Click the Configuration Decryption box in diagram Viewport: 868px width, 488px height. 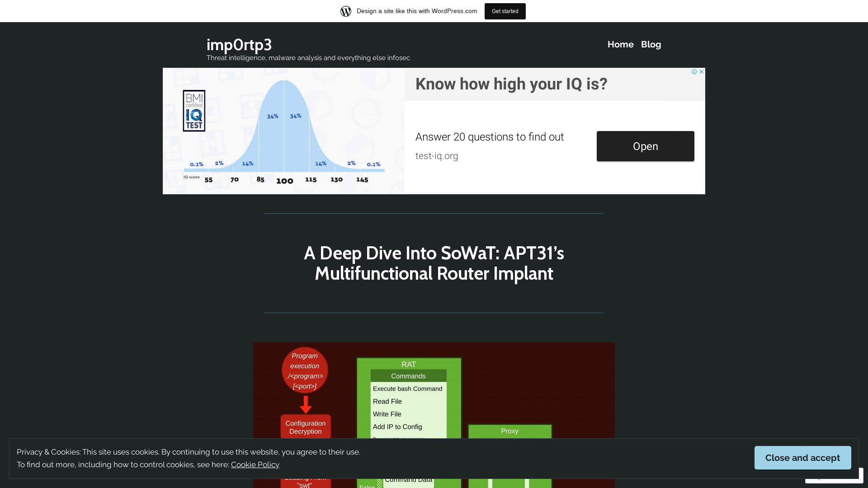pos(306,427)
